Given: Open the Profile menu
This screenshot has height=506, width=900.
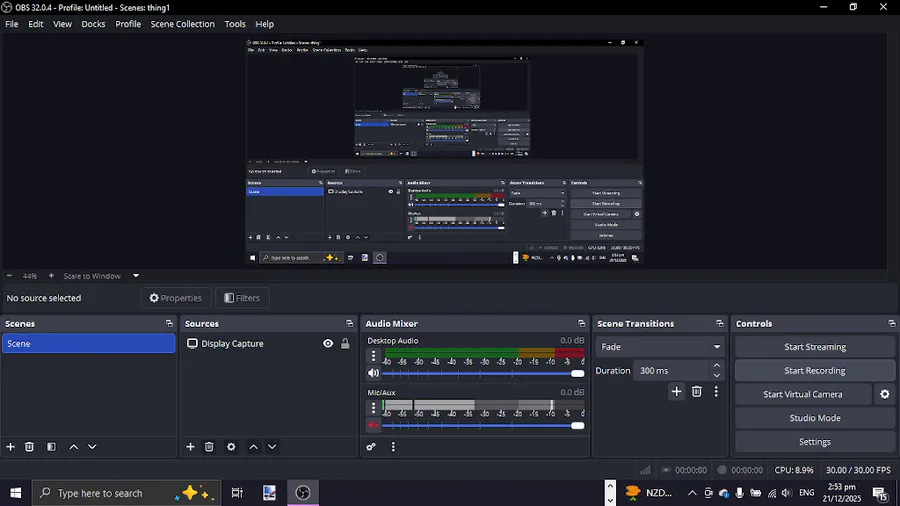Looking at the screenshot, I should (128, 24).
